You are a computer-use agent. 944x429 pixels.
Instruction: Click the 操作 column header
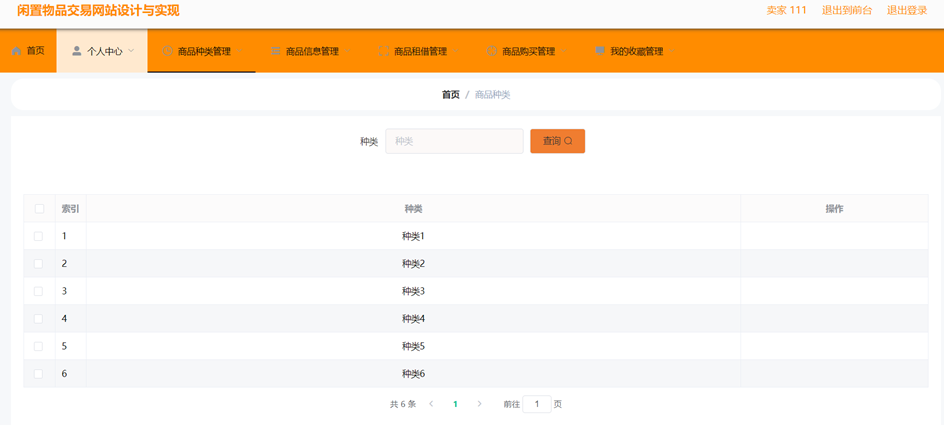tap(834, 209)
